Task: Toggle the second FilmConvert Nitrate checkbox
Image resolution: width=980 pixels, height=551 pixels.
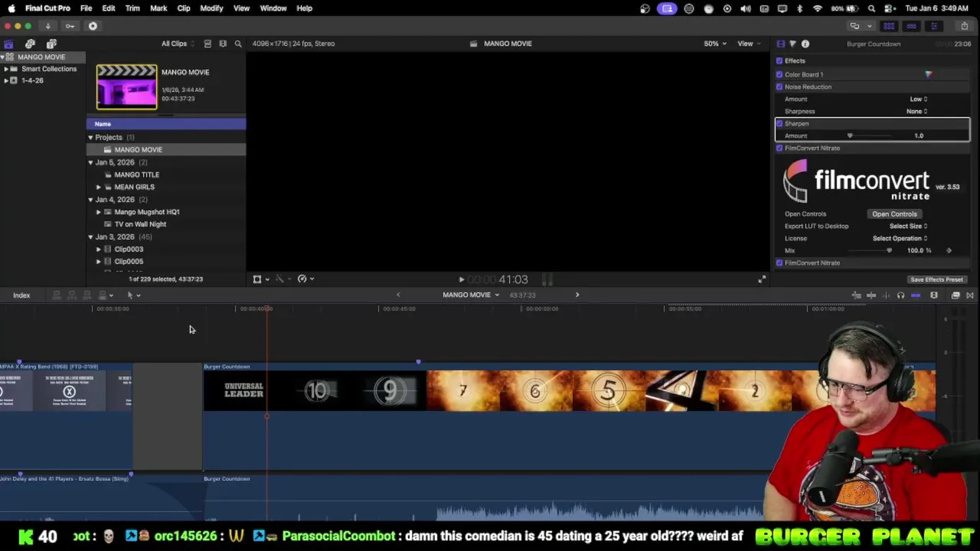Action: tap(779, 262)
